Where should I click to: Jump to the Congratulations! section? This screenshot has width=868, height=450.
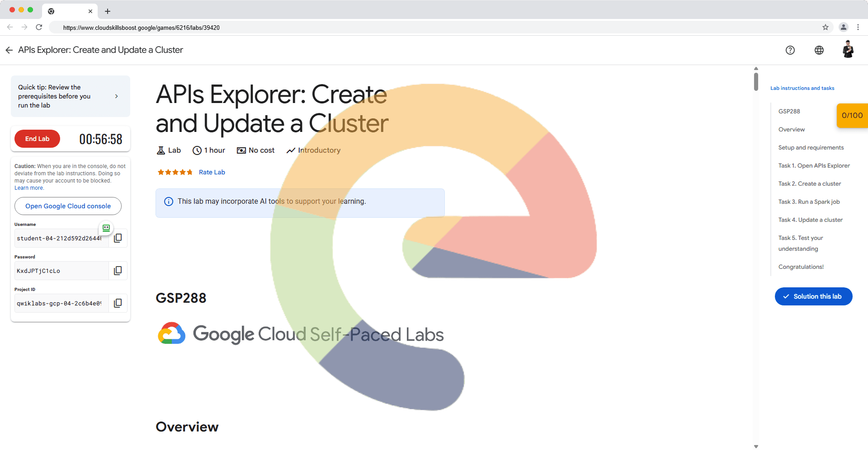(801, 267)
